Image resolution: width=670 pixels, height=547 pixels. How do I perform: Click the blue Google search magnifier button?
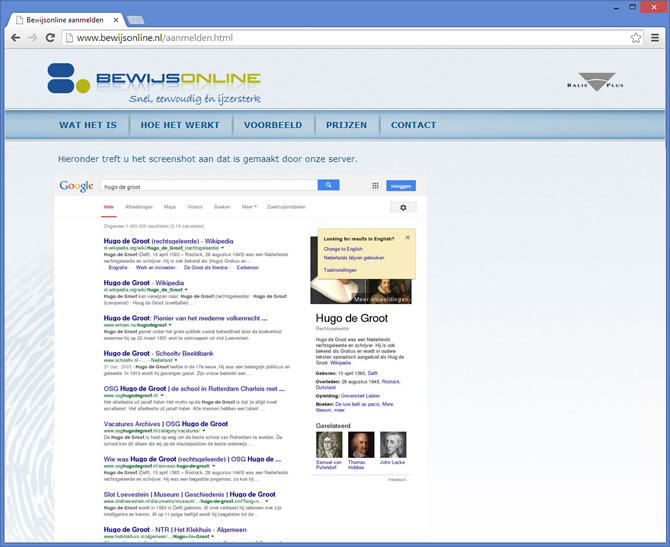pyautogui.click(x=328, y=185)
